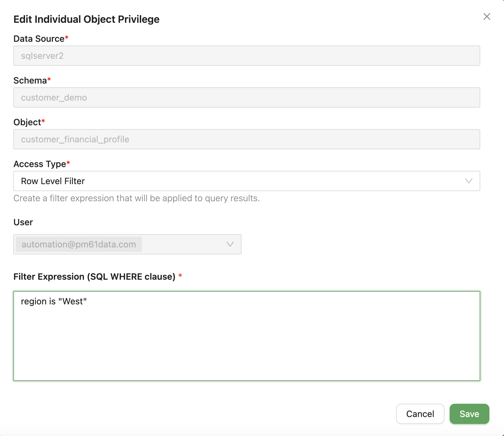Click the sqlserver2 Data Source field

246,56
